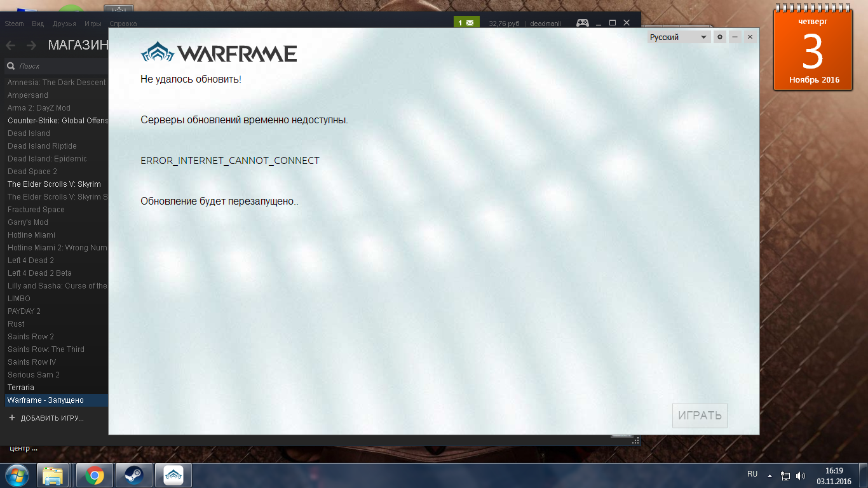Open the Игры menu in Steam

[x=93, y=24]
